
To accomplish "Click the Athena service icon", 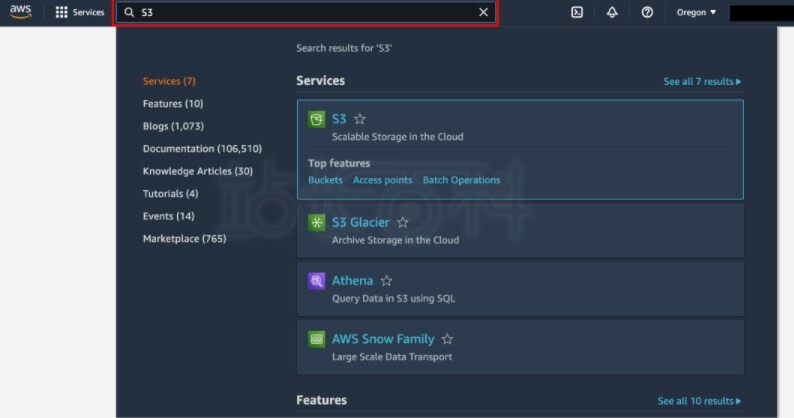I will (316, 281).
